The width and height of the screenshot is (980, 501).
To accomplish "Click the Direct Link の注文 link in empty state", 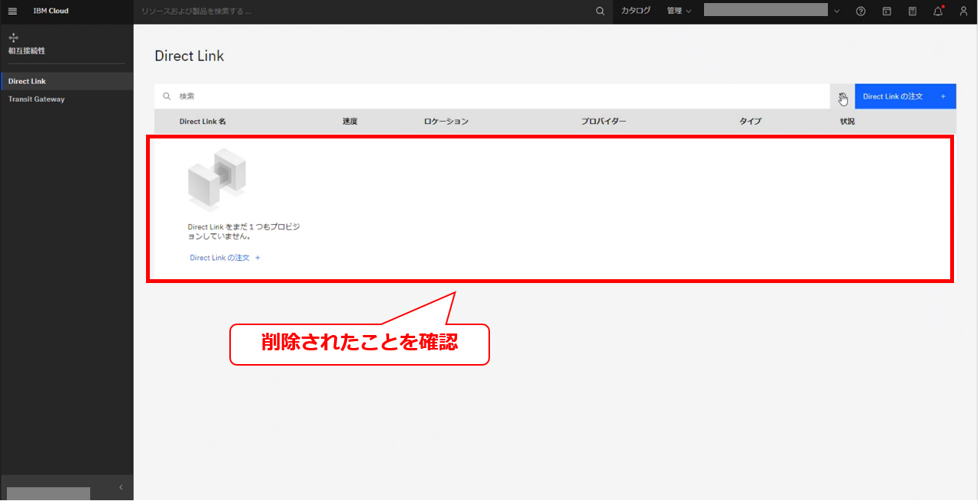I will click(226, 258).
